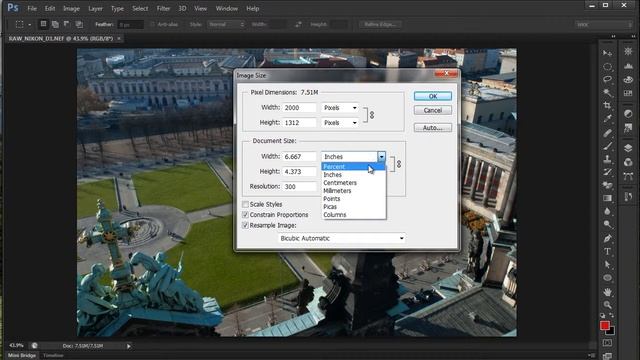Screen dimensions: 640x360
Task: Select the Elliptical Marquee tool
Action: (607, 66)
